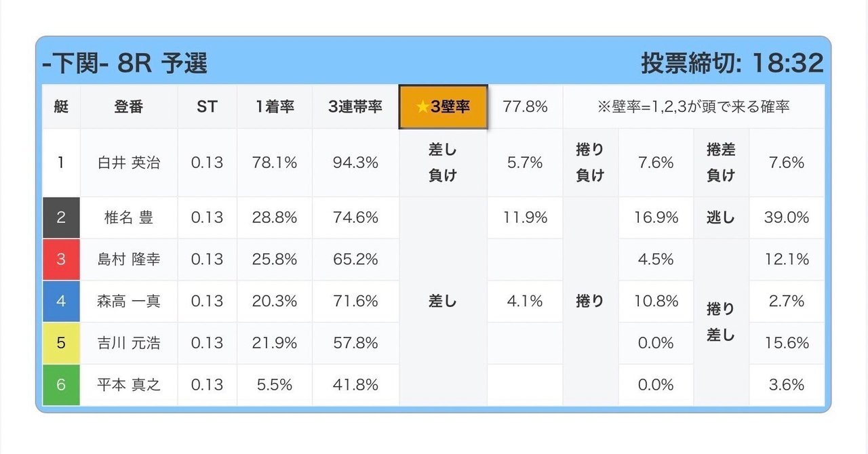
Task: Select boat number 1 white cell
Action: pyautogui.click(x=61, y=163)
